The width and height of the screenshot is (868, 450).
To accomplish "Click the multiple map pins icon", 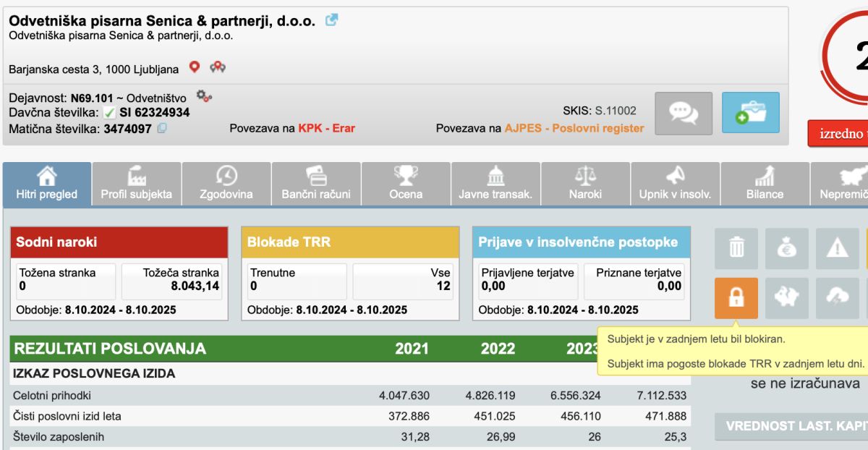I will [x=217, y=67].
